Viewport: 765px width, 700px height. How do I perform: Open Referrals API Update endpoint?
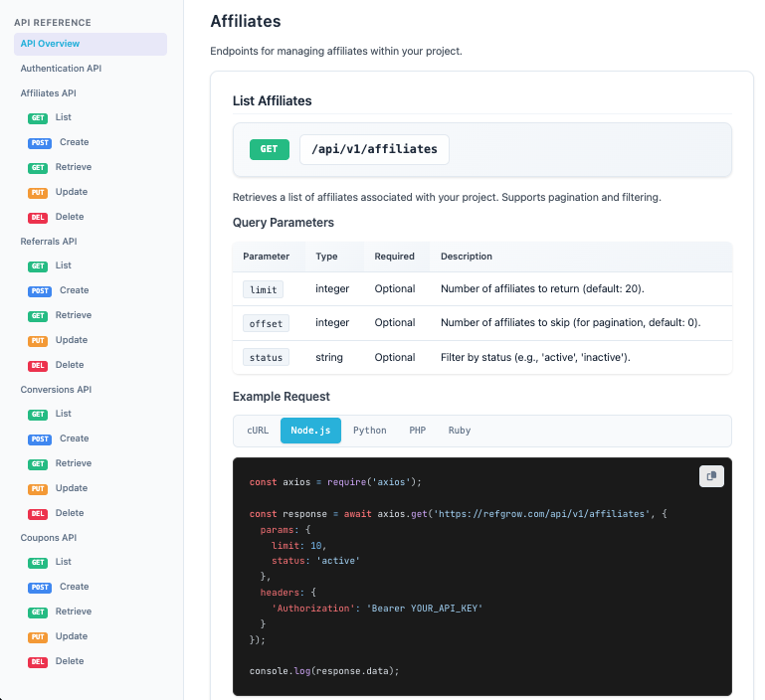(x=58, y=340)
